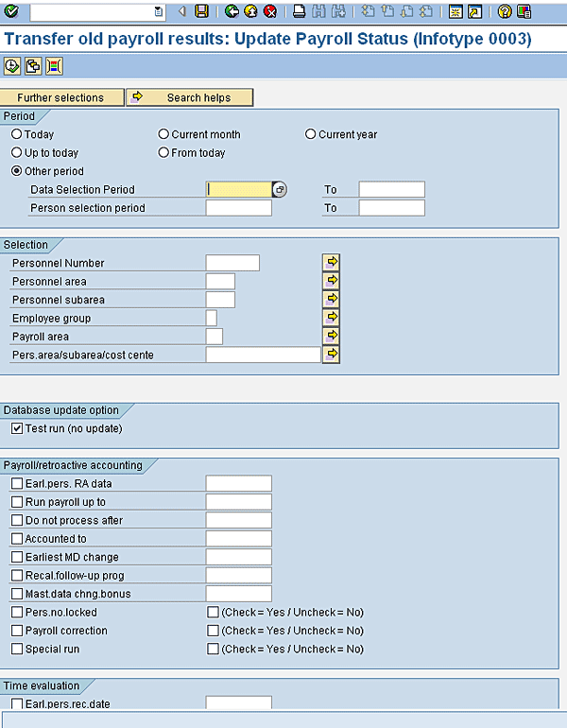Click the Search helps button
Image resolution: width=567 pixels, height=728 pixels.
coord(190,97)
